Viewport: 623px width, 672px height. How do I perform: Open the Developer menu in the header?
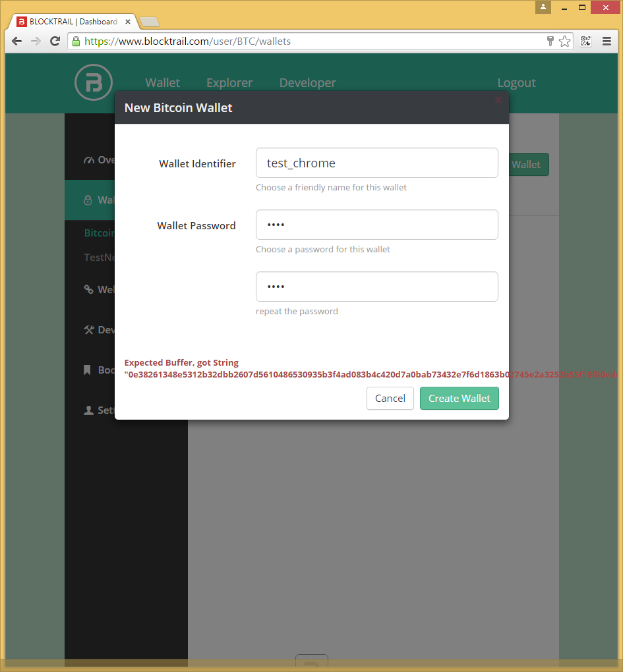click(307, 83)
